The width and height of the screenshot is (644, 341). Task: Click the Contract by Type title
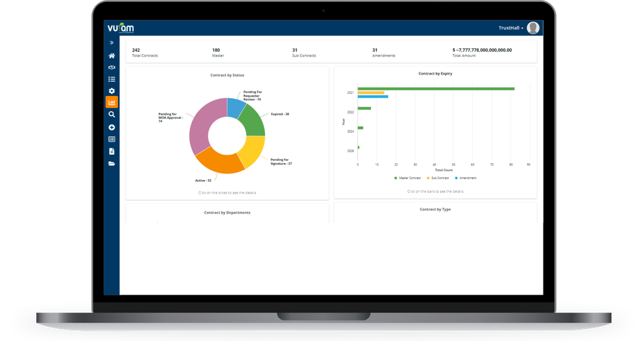click(435, 209)
